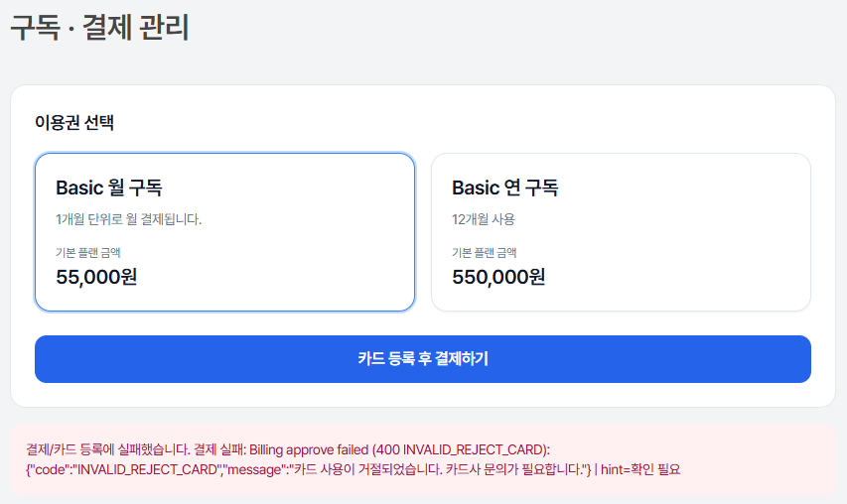Click the 400 INVALID_REJECT_CARD status in parentheses
Image resolution: width=847 pixels, height=504 pixels.
point(474,448)
